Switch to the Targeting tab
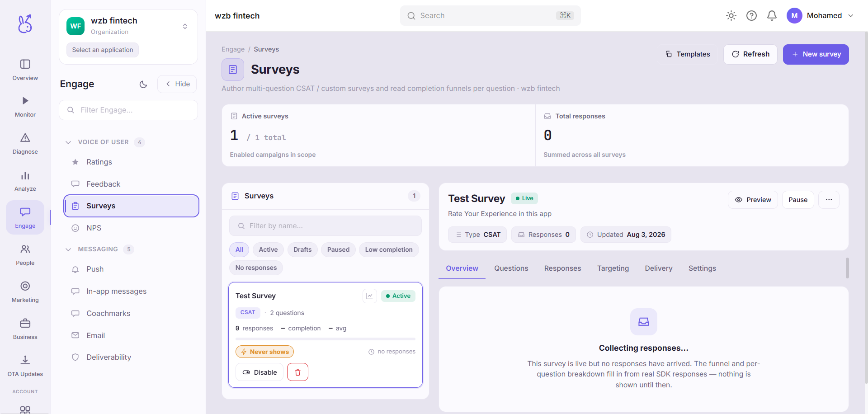868x414 pixels. [x=613, y=268]
